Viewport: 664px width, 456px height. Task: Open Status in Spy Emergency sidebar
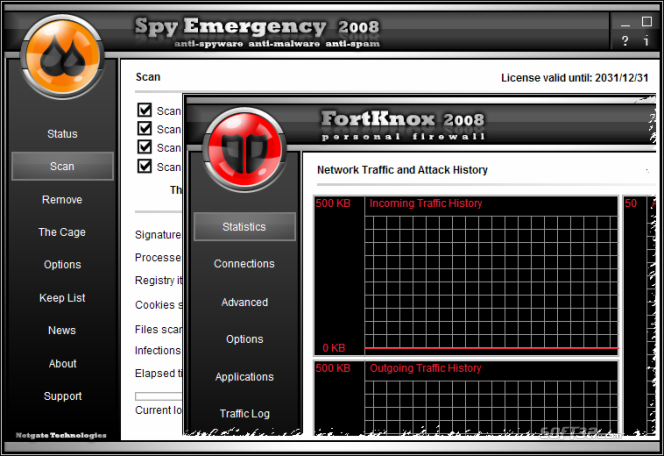[x=62, y=134]
